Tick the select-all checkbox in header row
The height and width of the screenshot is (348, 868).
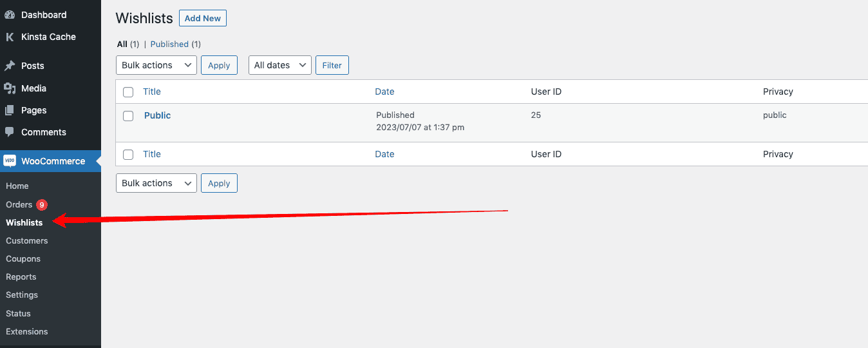(128, 92)
